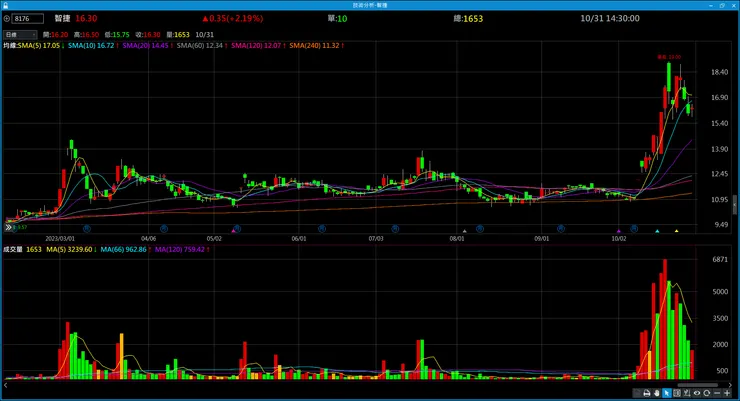Screen dimensions: 740x401
Task: Click the SMA(20) 14.45 moving average label
Action: click(145, 46)
